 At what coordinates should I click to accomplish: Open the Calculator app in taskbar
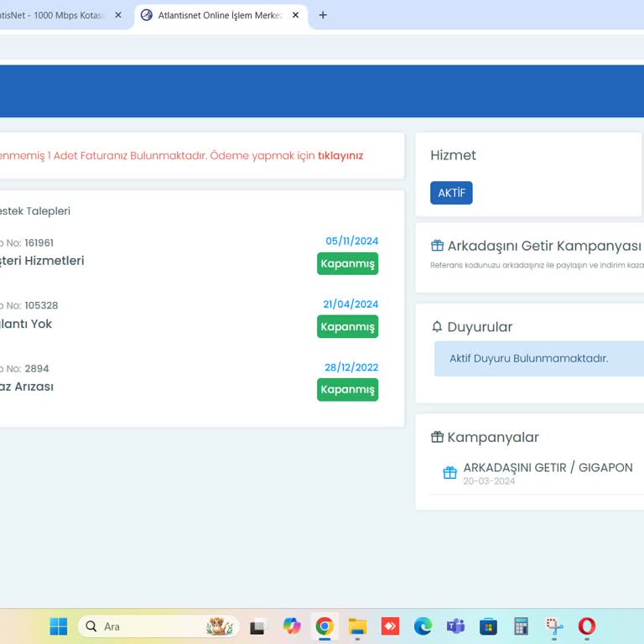(521, 626)
